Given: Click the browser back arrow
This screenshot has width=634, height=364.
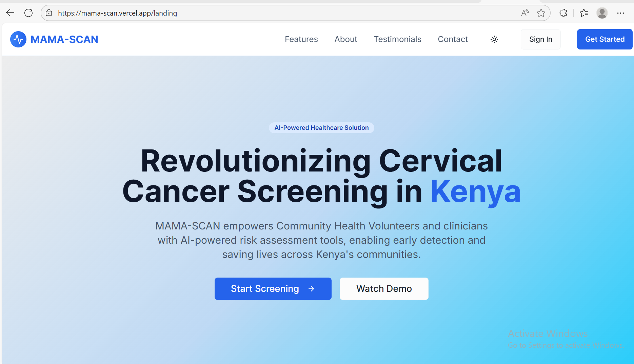Looking at the screenshot, I should click(x=10, y=13).
